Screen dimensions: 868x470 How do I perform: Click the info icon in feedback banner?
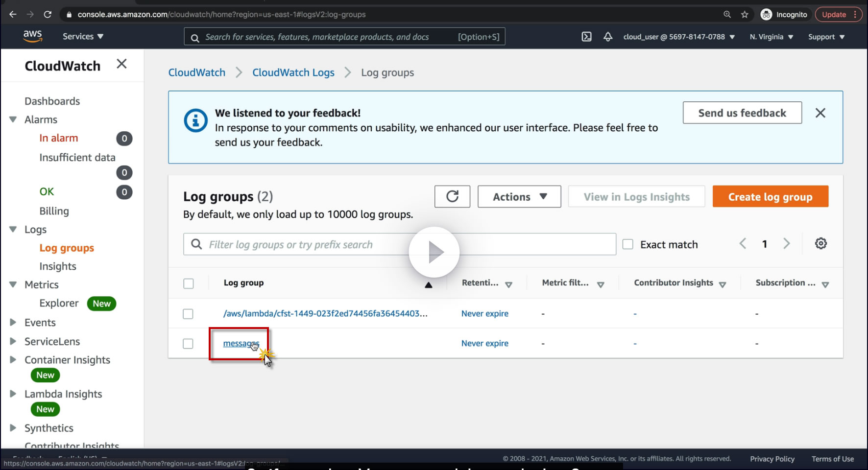coord(195,120)
